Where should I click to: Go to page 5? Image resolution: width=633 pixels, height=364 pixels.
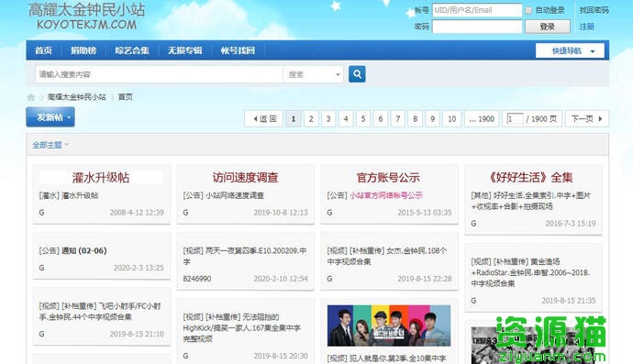[x=363, y=118]
